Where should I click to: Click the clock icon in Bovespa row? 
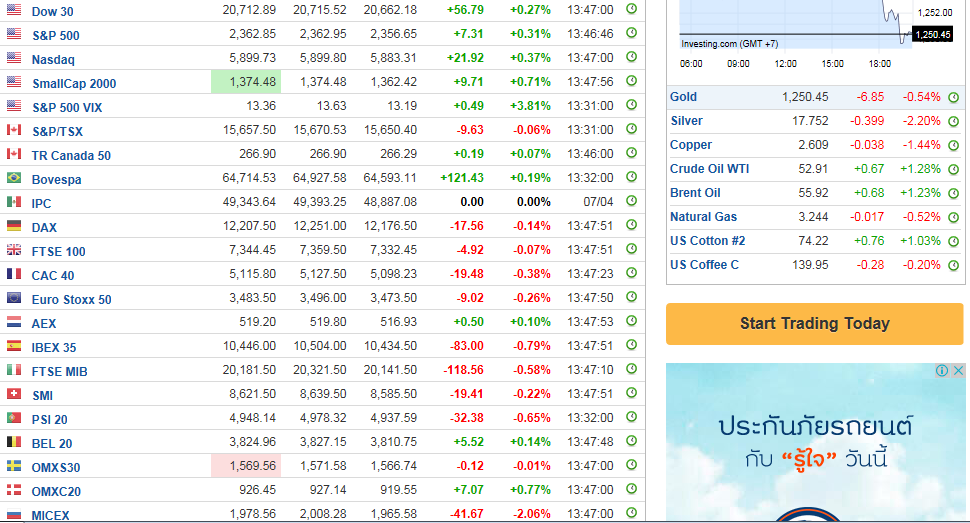point(631,177)
